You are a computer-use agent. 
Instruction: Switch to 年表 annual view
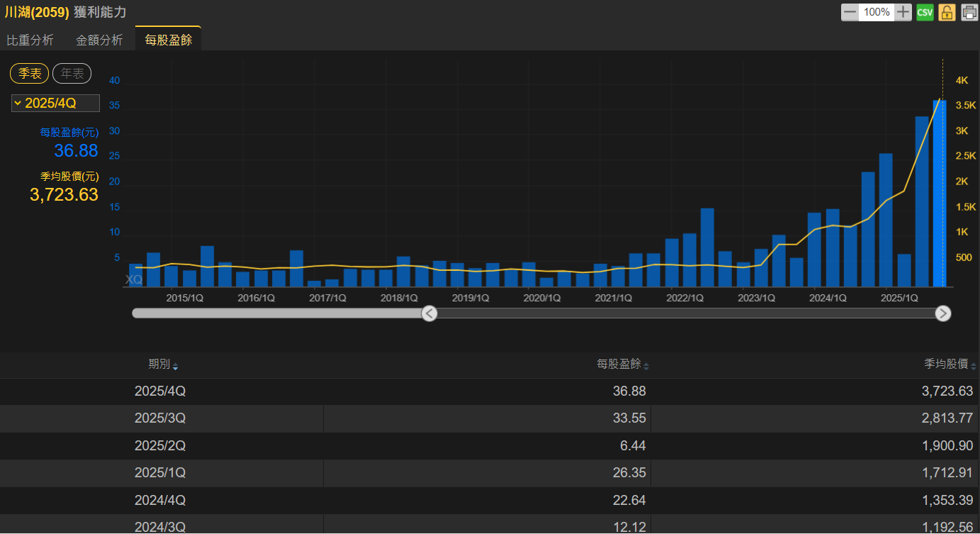tap(72, 73)
